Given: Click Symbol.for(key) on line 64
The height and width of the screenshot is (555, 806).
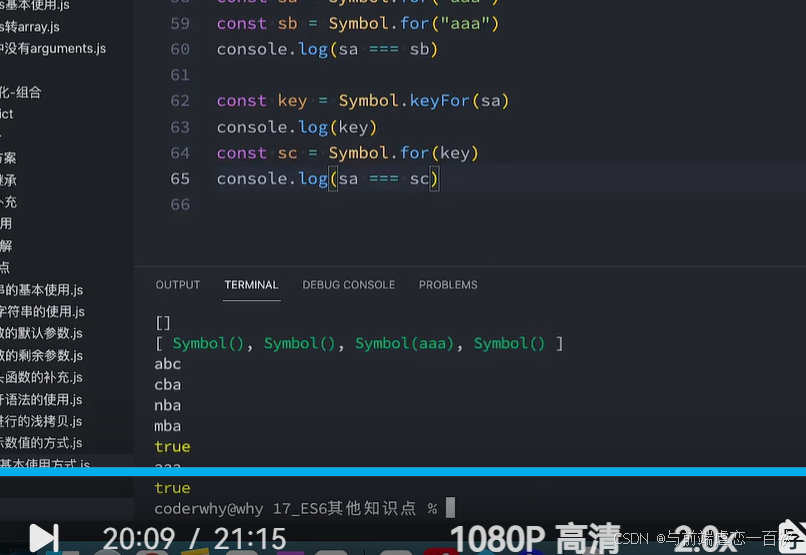Looking at the screenshot, I should pyautogui.click(x=404, y=153).
